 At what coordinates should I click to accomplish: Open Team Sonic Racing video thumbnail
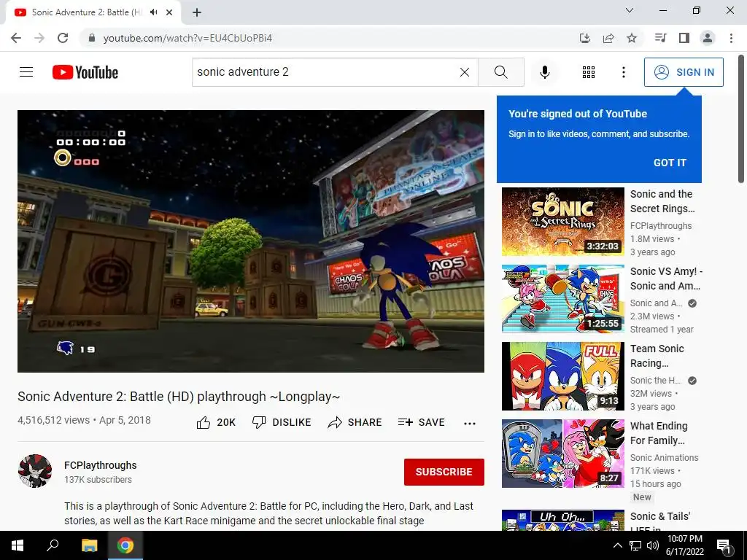[562, 376]
